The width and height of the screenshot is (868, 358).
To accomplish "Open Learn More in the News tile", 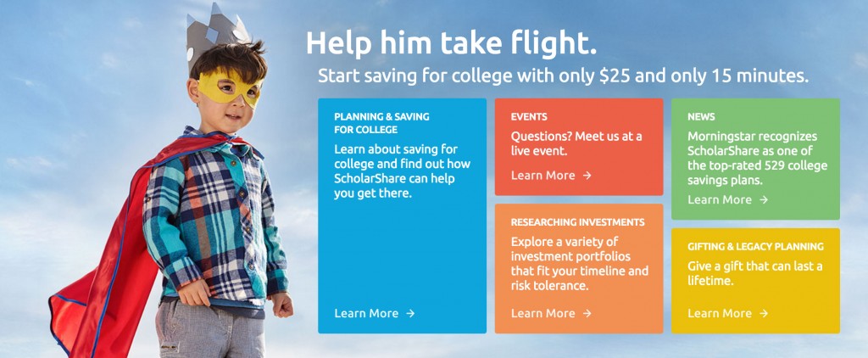I will pos(720,199).
